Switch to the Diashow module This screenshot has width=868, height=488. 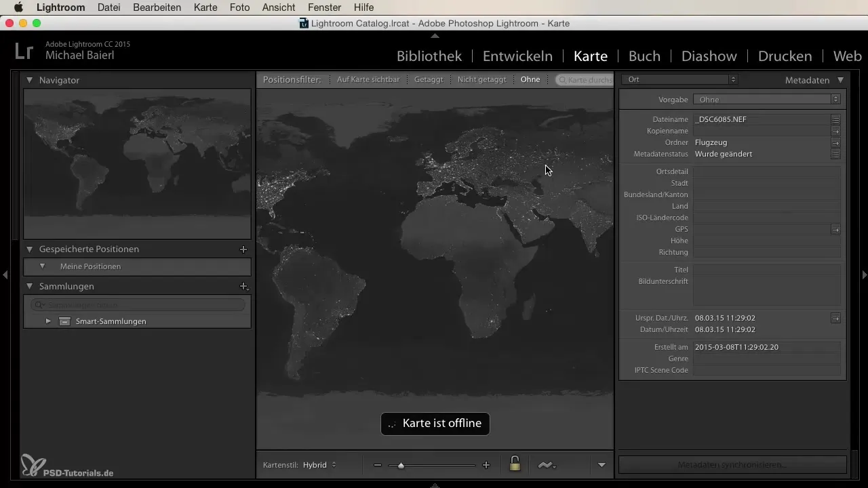709,56
